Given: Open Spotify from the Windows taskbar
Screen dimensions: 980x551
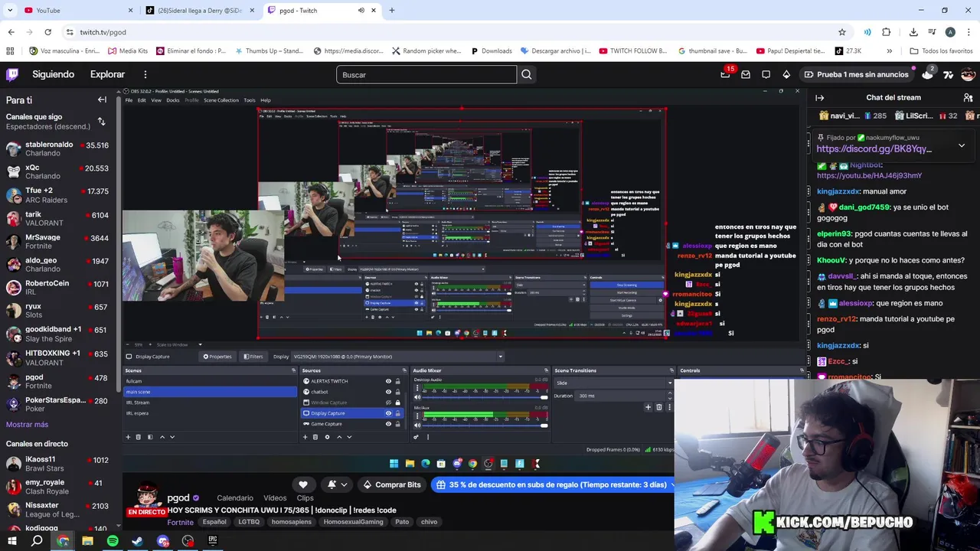Looking at the screenshot, I should pos(113,541).
